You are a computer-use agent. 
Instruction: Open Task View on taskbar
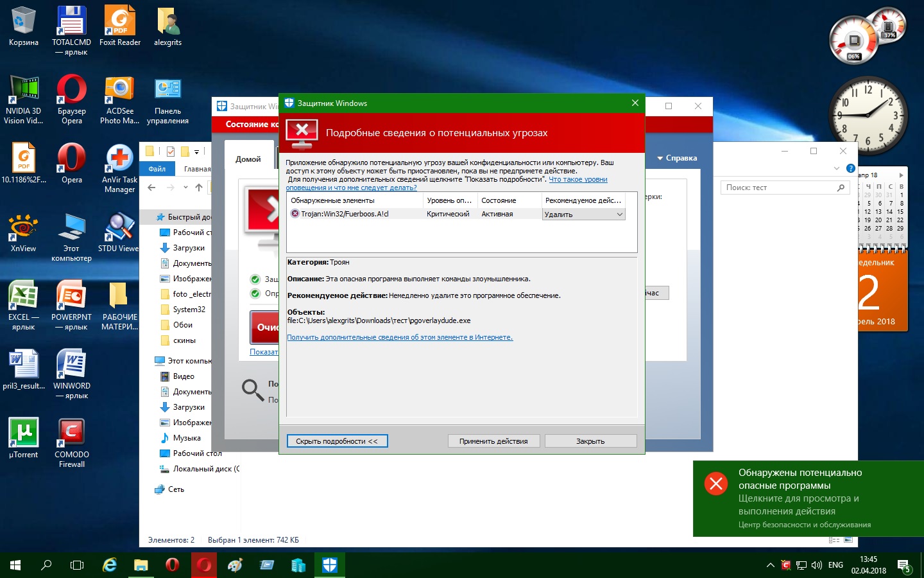[77, 565]
